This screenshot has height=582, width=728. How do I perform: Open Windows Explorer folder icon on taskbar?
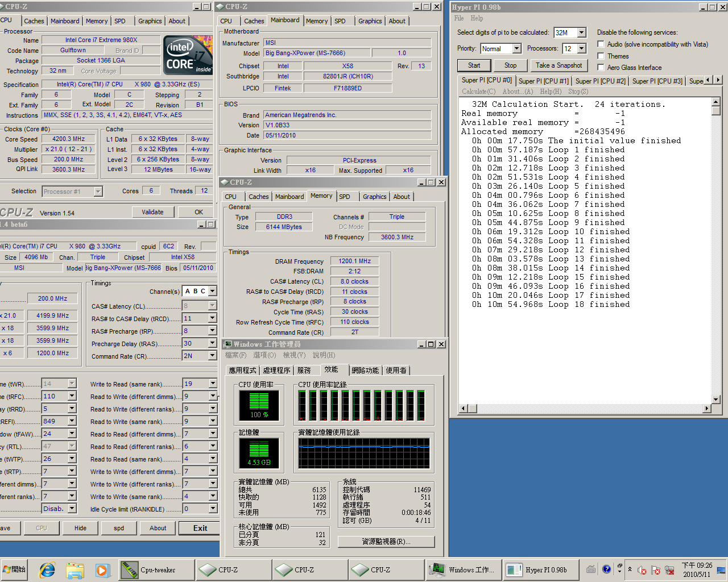[75, 569]
